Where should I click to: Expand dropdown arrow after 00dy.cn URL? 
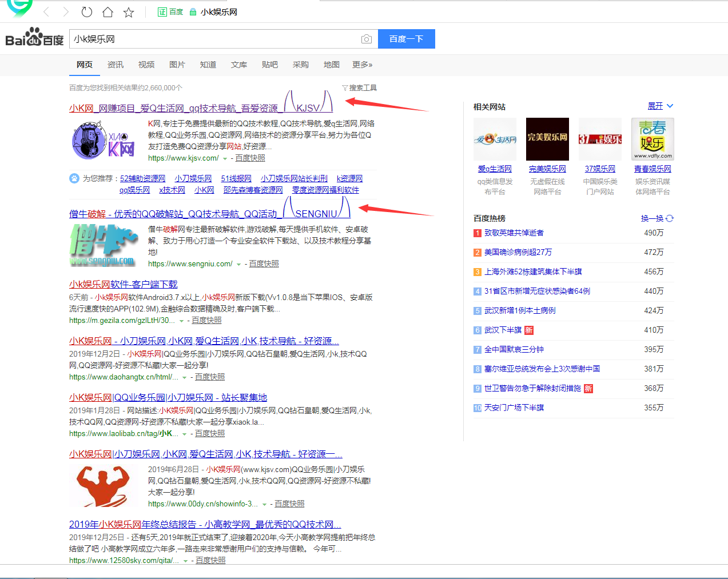point(264,504)
